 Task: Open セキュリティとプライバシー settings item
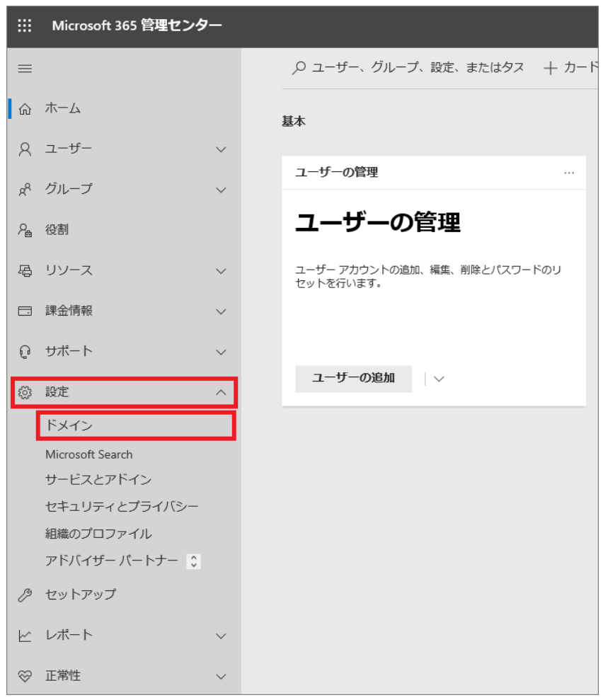tap(122, 507)
